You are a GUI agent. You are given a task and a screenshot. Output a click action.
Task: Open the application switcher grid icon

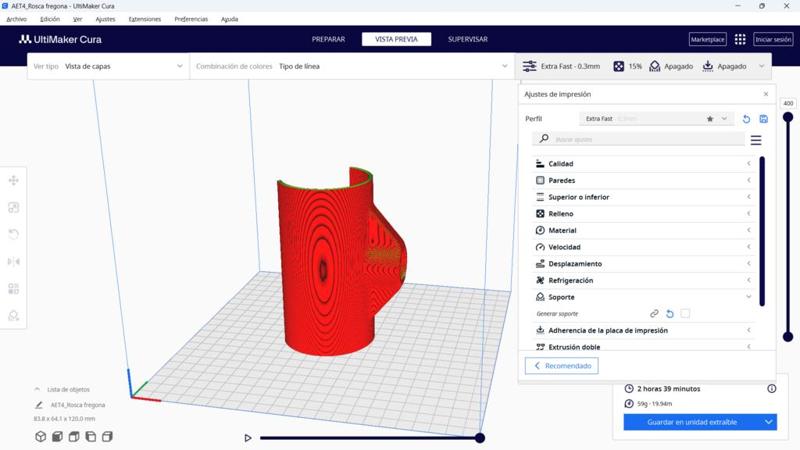(x=740, y=39)
